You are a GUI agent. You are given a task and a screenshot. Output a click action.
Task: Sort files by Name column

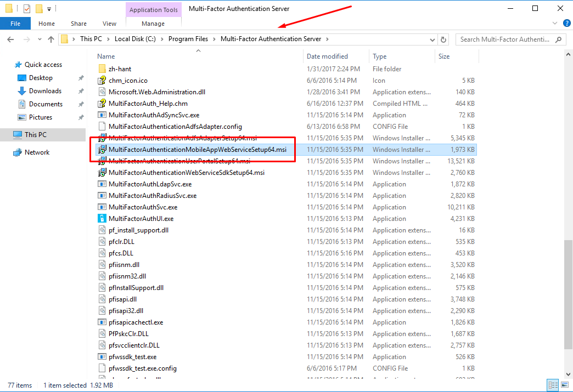[x=106, y=56]
